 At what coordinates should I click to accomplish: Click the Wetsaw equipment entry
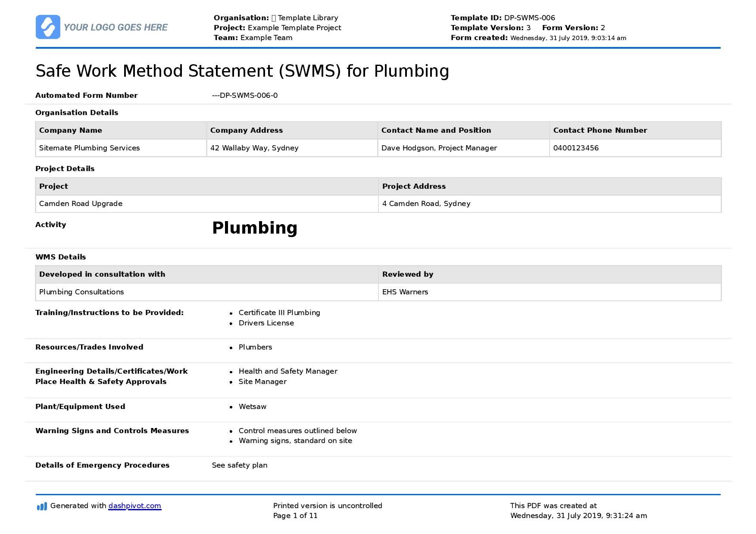pos(253,407)
